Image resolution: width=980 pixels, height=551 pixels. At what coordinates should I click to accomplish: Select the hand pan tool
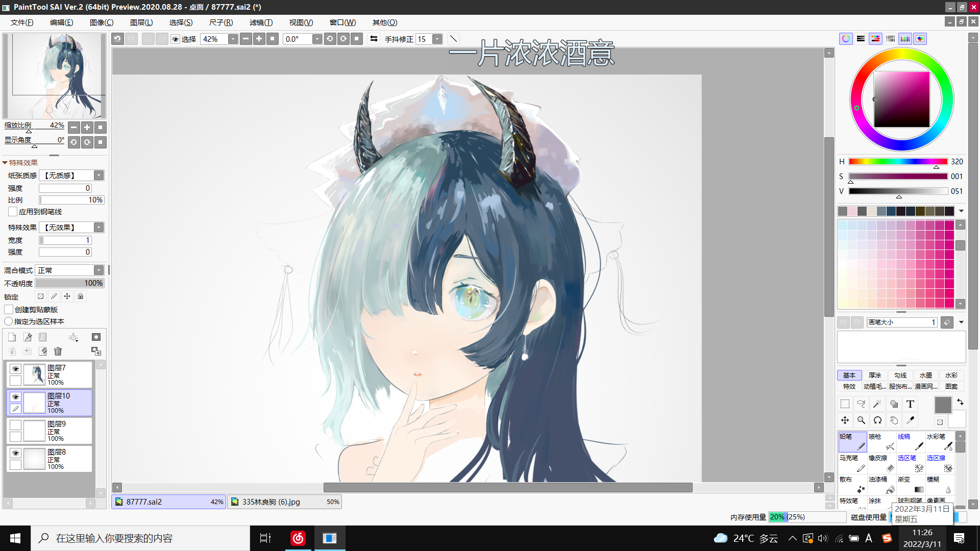click(894, 420)
